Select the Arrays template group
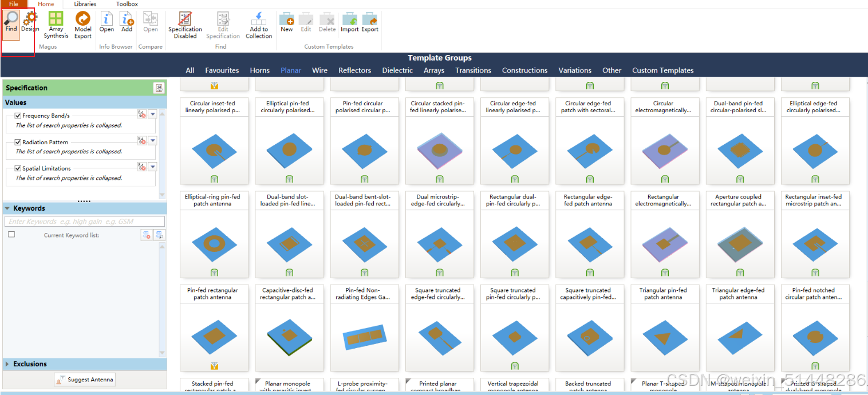 pyautogui.click(x=434, y=70)
